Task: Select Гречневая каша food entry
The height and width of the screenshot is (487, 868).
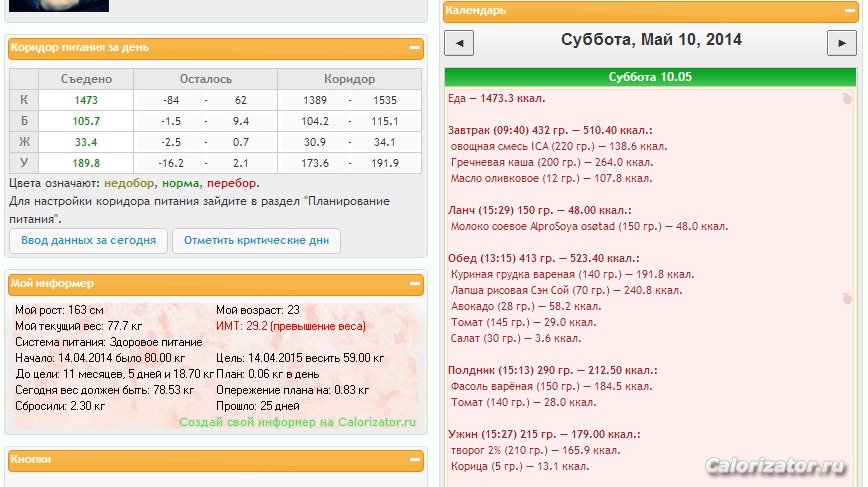Action: (552, 163)
